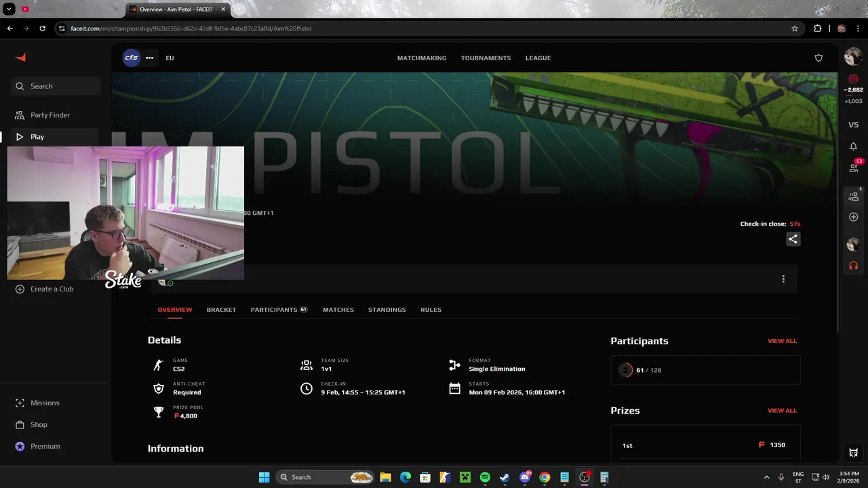Screen dimensions: 868x488
Task: Open the Chrome tab search dropdown
Action: [9, 9]
